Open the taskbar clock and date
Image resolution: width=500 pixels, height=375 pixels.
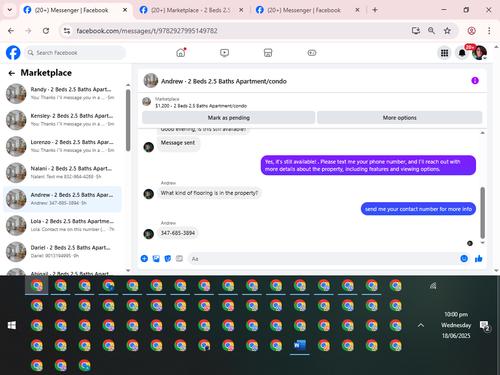click(x=456, y=325)
